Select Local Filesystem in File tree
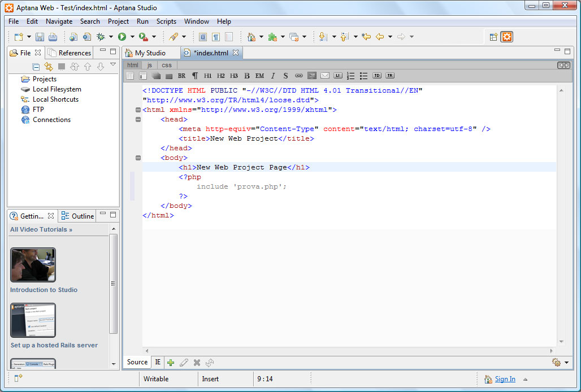This screenshot has height=392, width=581. 57,89
